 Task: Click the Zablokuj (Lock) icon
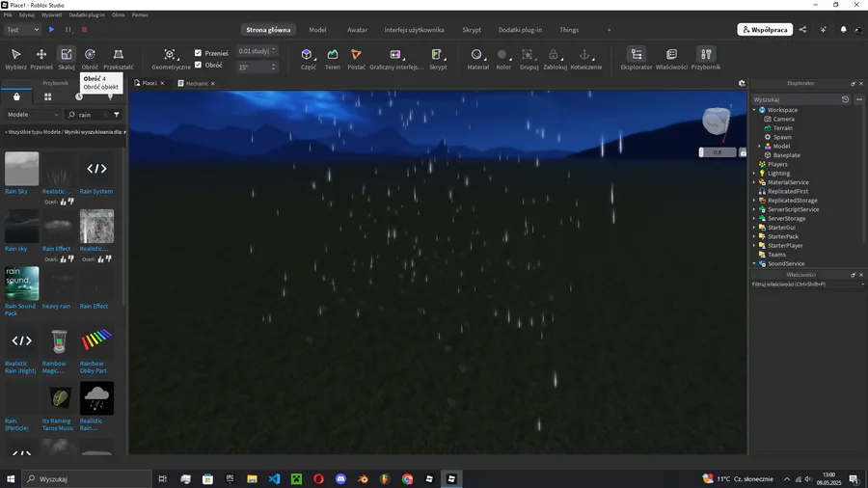click(x=555, y=58)
